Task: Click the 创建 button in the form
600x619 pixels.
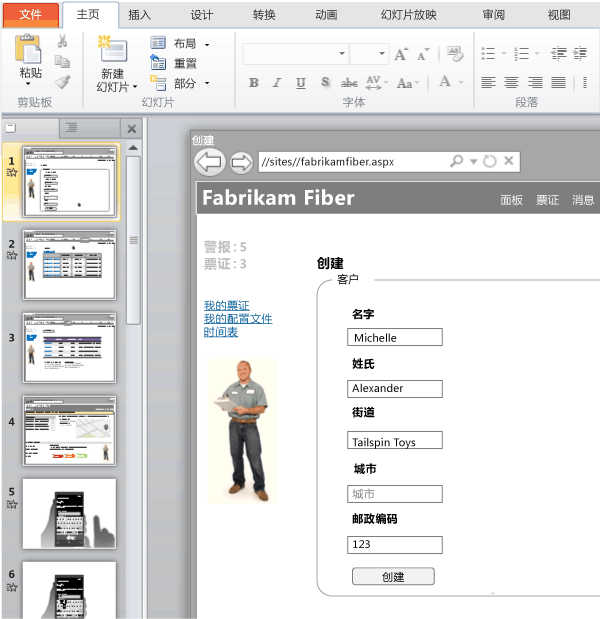Action: [393, 576]
